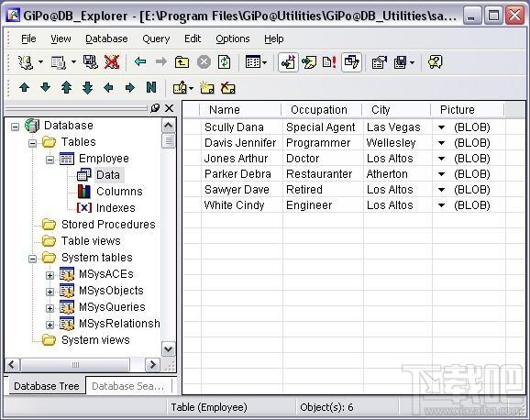Click the double up arrow icon

click(x=67, y=88)
